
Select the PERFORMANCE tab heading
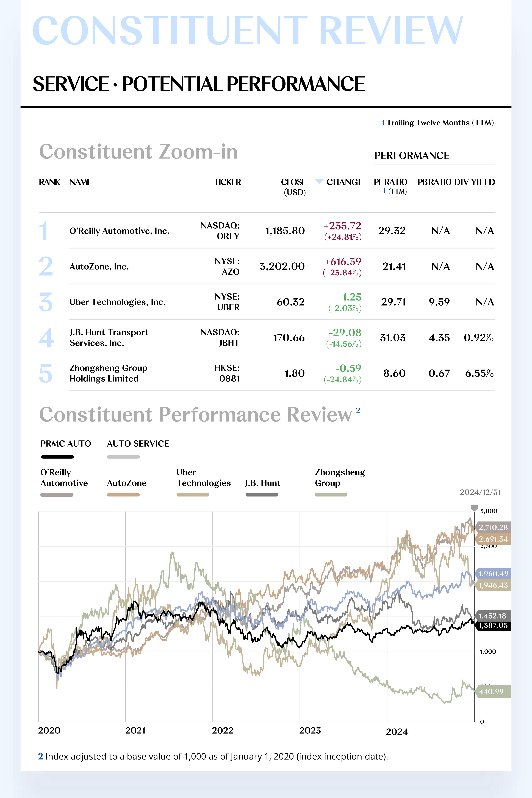(x=412, y=156)
